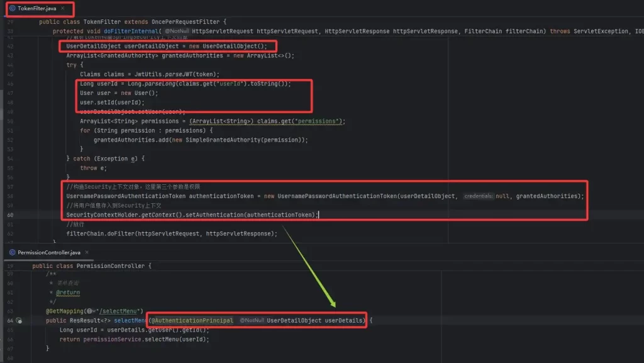Screen dimensions: 644x363
Task: Close the PermissionController.java tab
Action: (x=87, y=252)
